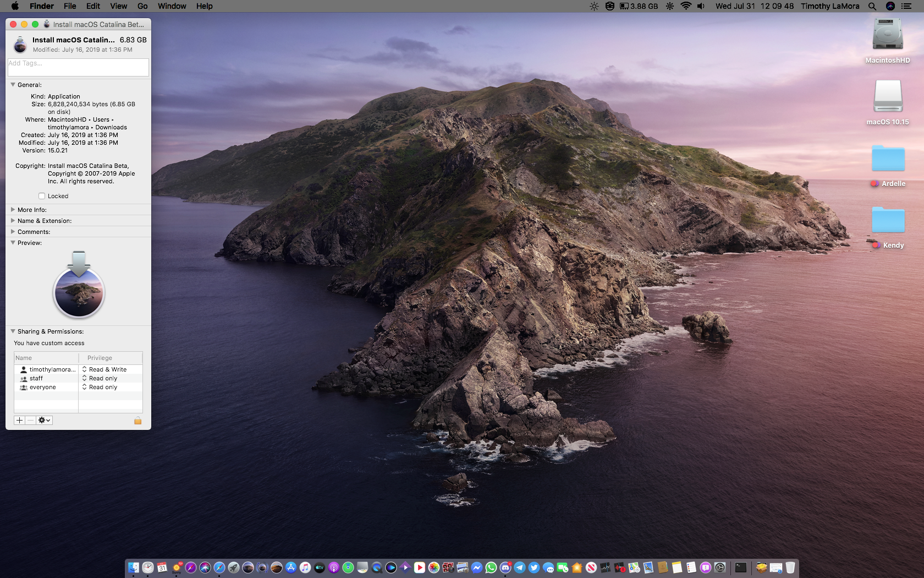Screen dimensions: 924x578
Task: Click the plus button to add a user
Action: [x=19, y=421]
